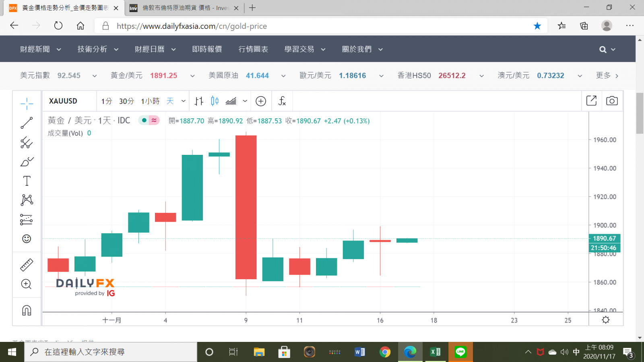
Task: Expand the 歐元/美元 ticker dropdown
Action: pyautogui.click(x=381, y=76)
